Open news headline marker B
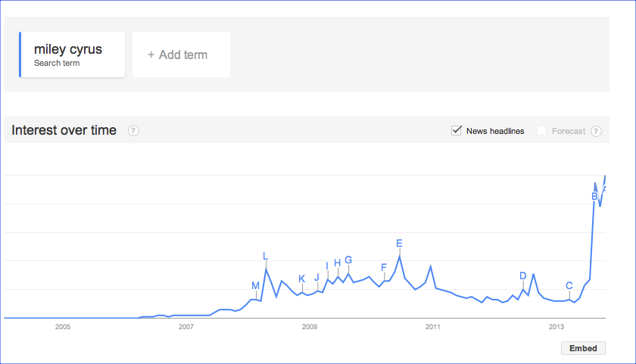636x364 pixels. (x=594, y=196)
